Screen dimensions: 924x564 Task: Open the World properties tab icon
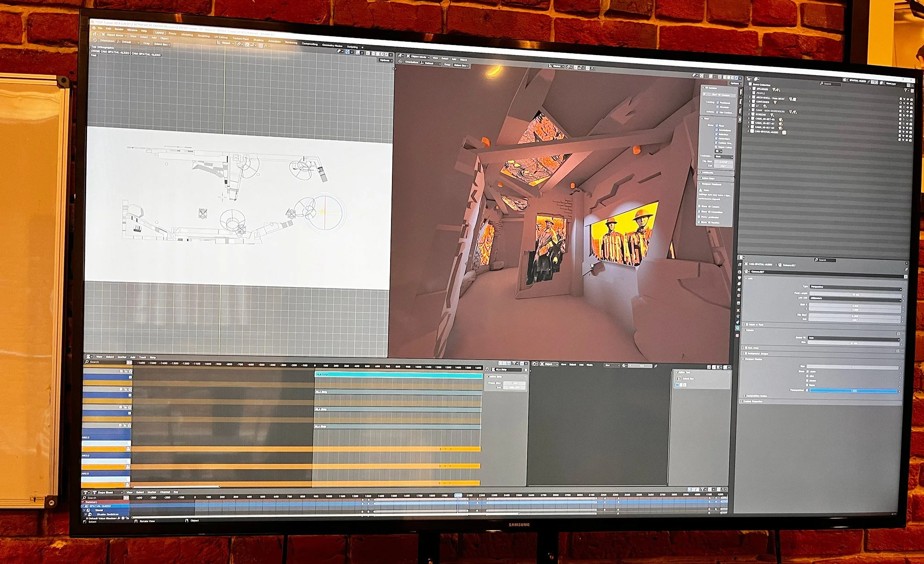coord(738,295)
